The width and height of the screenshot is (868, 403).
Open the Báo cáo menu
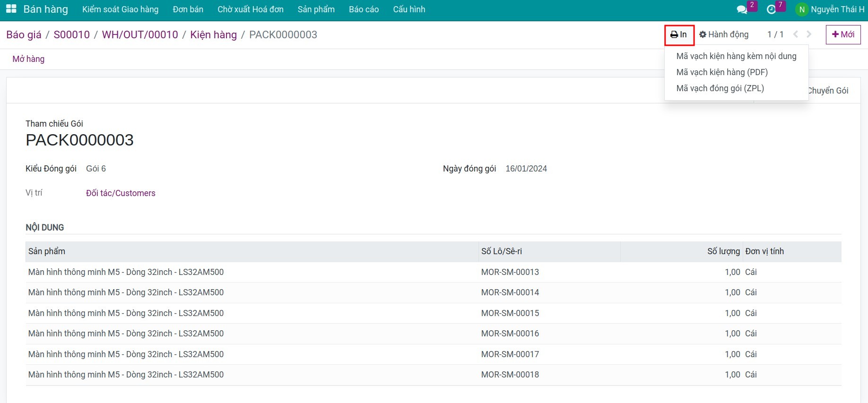[364, 9]
